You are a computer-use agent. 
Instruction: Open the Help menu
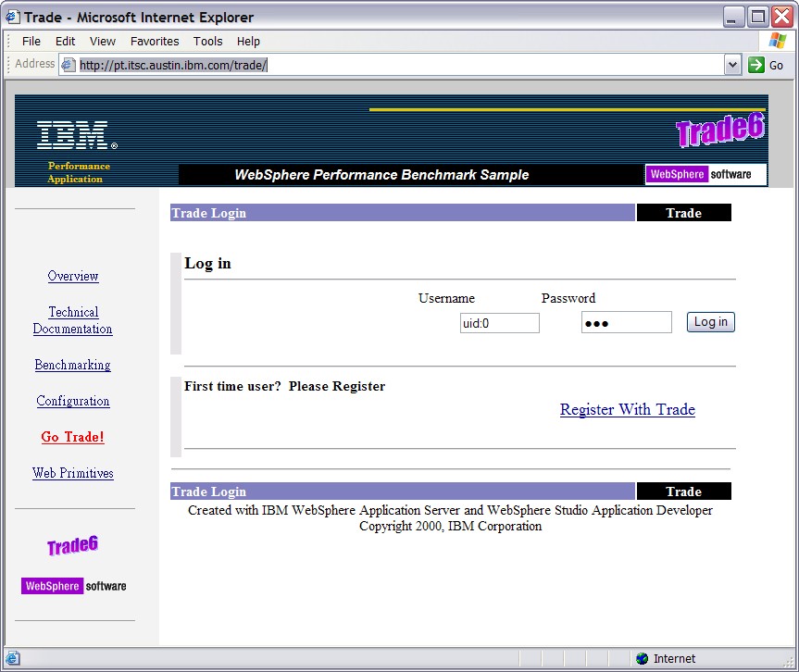pyautogui.click(x=248, y=42)
